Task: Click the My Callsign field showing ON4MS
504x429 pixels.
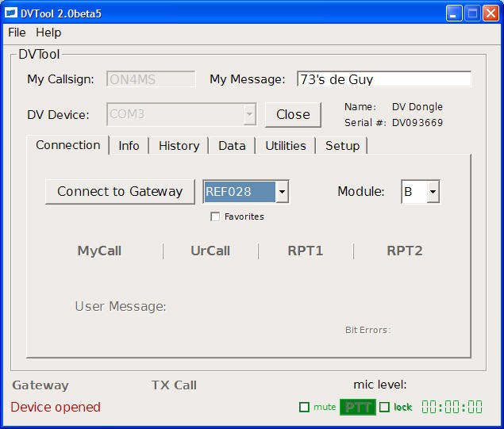Action: tap(151, 79)
